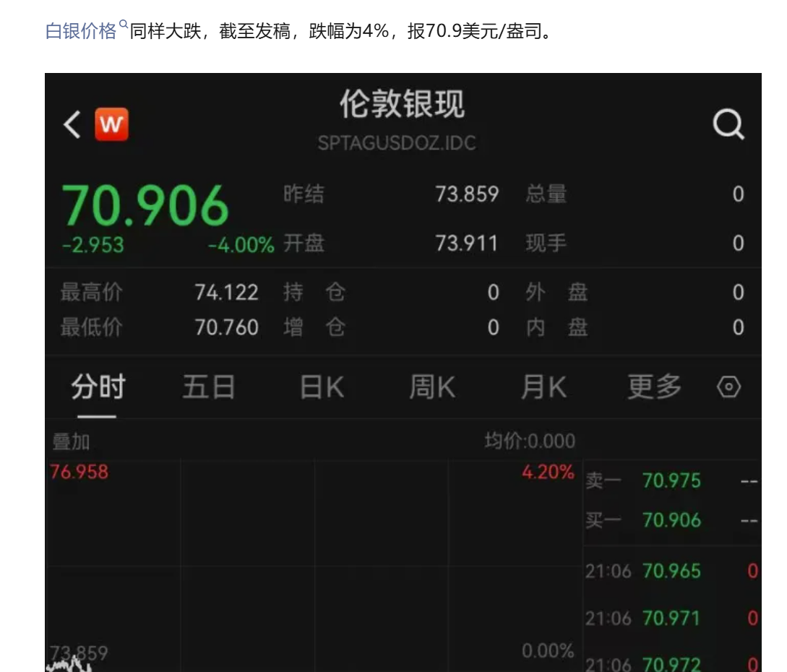Image resolution: width=787 pixels, height=672 pixels.
Task: Tap the chart top price 76.958
Action: click(79, 472)
